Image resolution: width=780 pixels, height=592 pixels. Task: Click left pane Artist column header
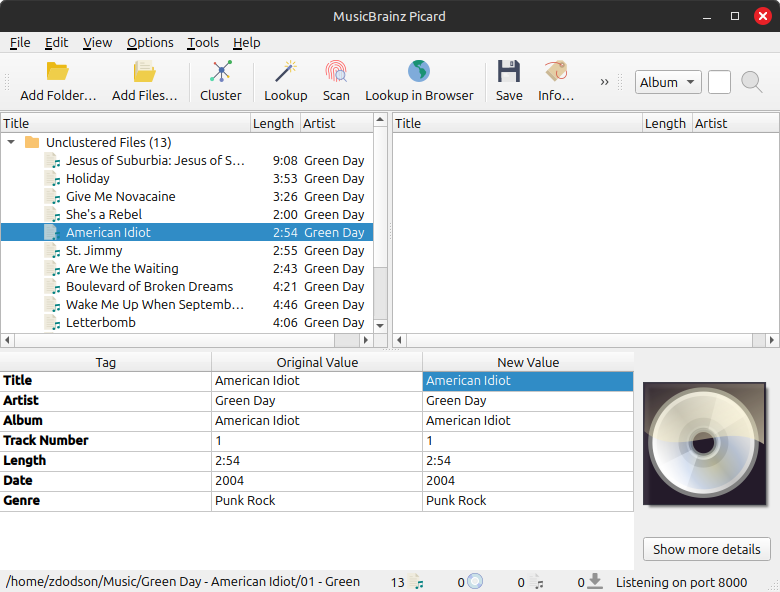336,123
